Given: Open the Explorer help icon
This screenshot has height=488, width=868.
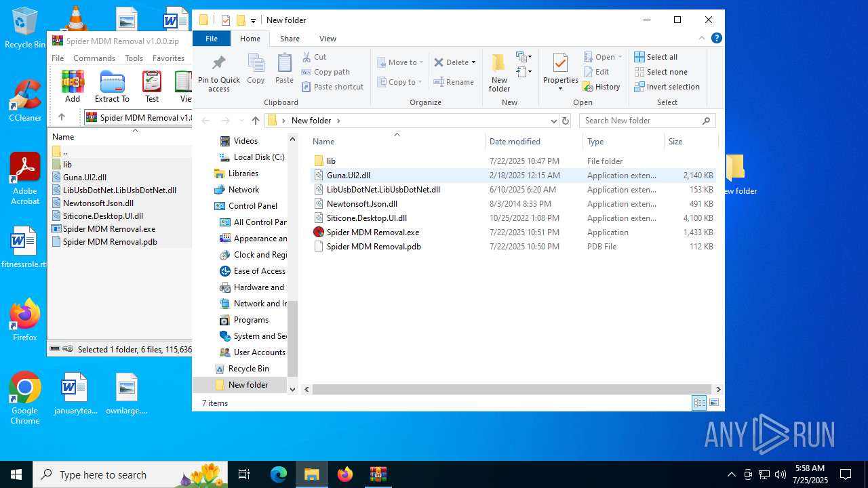Looking at the screenshot, I should [x=717, y=39].
